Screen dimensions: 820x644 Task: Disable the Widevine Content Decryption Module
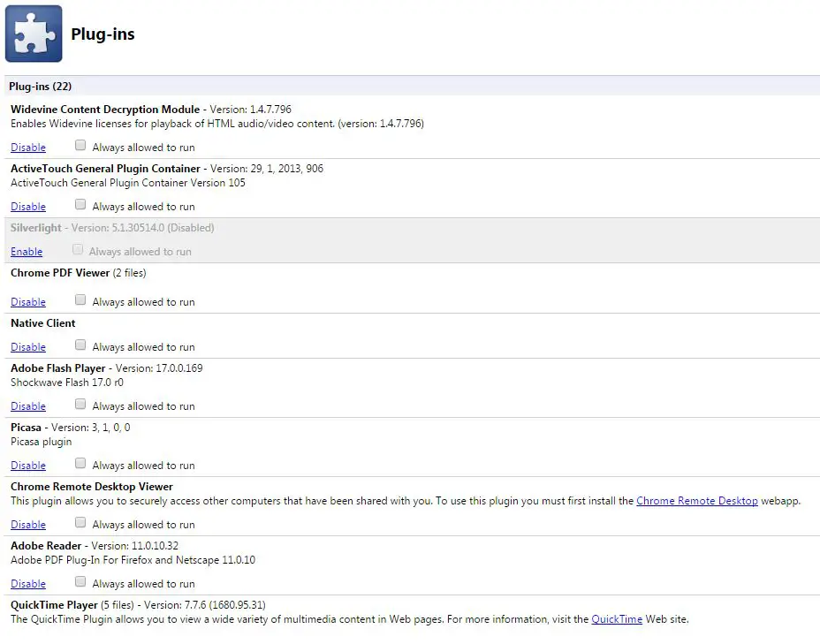pos(28,148)
